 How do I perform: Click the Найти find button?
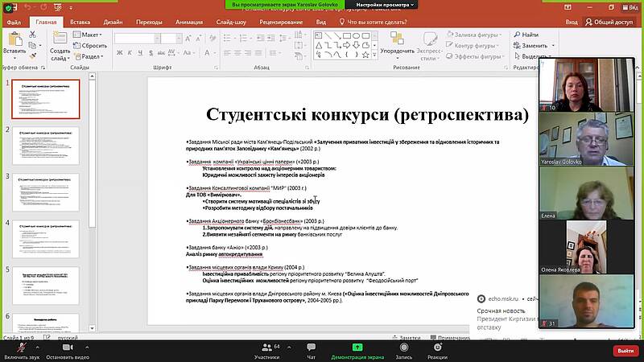coord(526,35)
